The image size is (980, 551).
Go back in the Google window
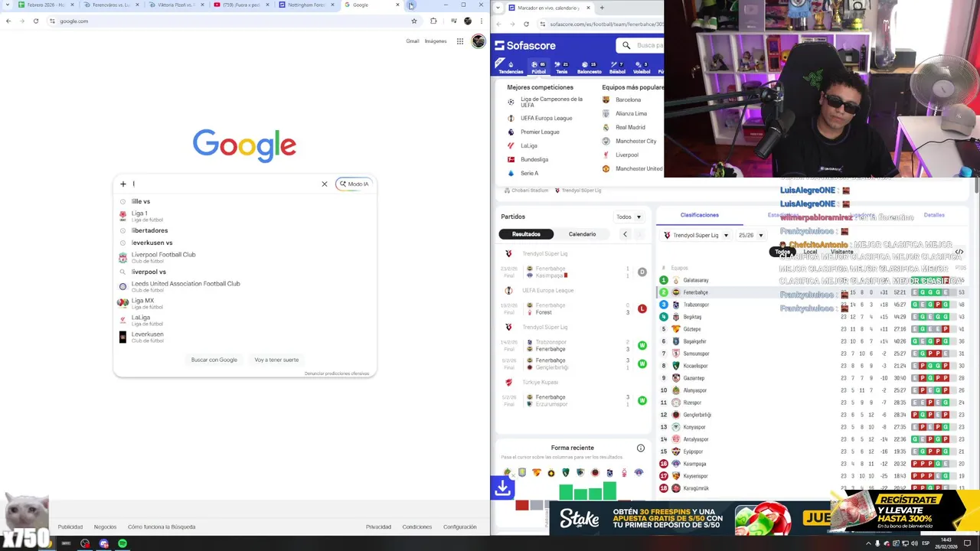(8, 21)
